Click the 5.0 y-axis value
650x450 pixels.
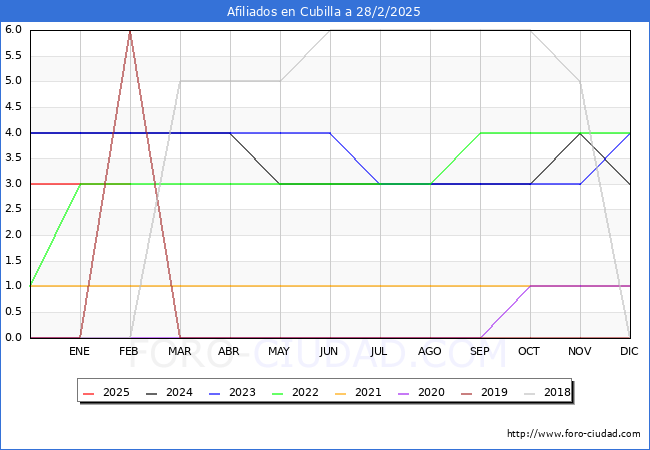13,81
